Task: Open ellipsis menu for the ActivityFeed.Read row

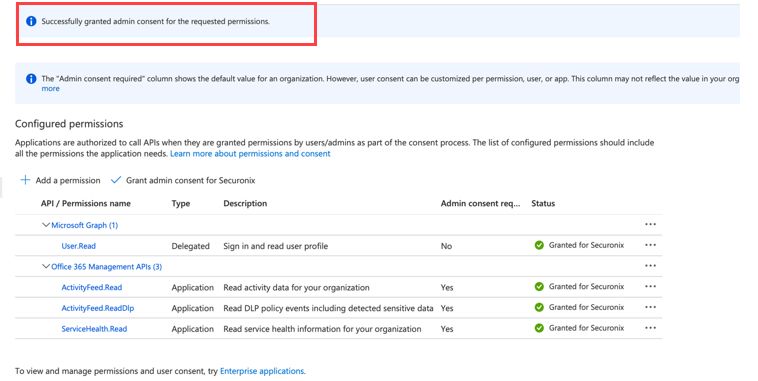Action: coord(650,287)
